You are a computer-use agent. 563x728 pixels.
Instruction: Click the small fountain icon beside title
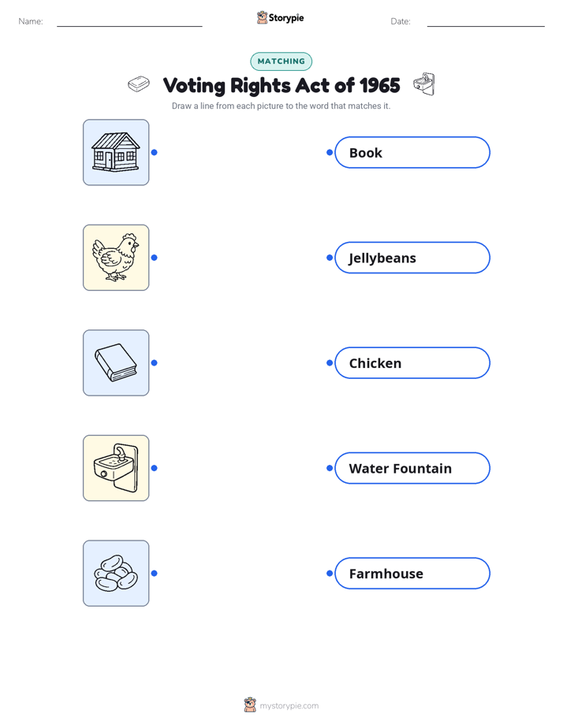(424, 84)
